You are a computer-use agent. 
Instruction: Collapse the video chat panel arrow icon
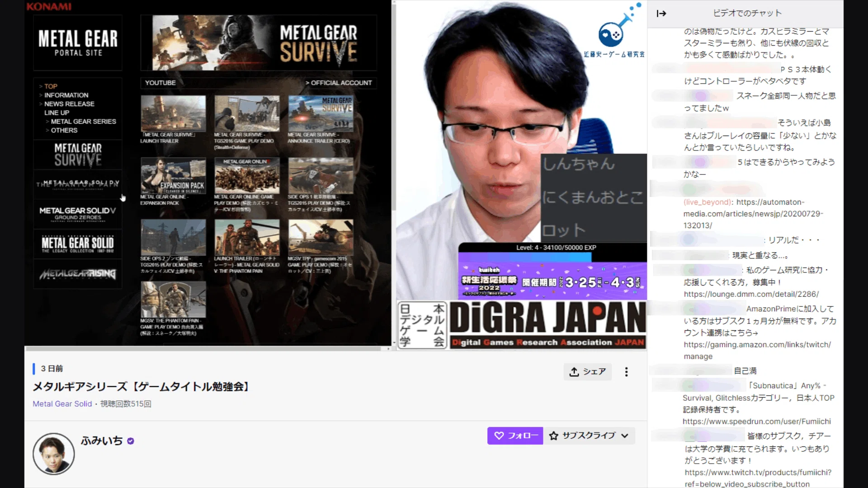click(x=661, y=14)
